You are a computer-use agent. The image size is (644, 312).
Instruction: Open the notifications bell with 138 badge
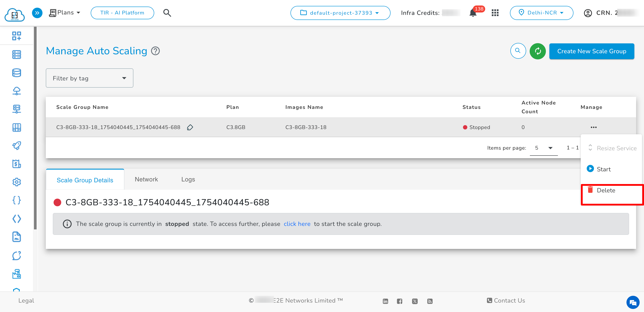point(473,13)
